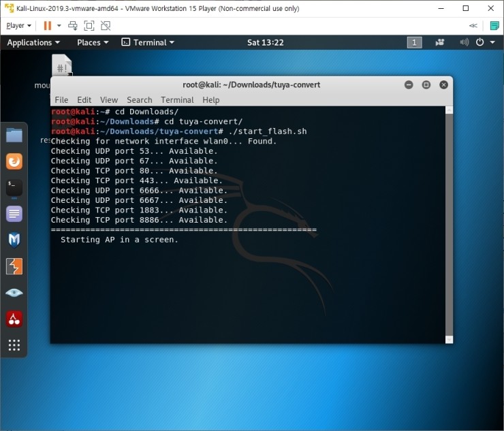Click 'Checking UDP port 67' line
Screen dimensions: 504x431
tap(134, 161)
